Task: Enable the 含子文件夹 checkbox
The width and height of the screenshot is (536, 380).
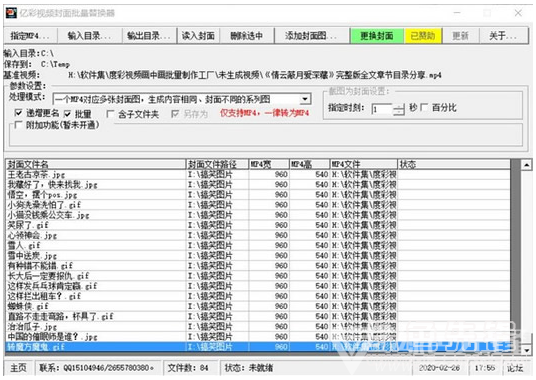Action: tap(110, 114)
